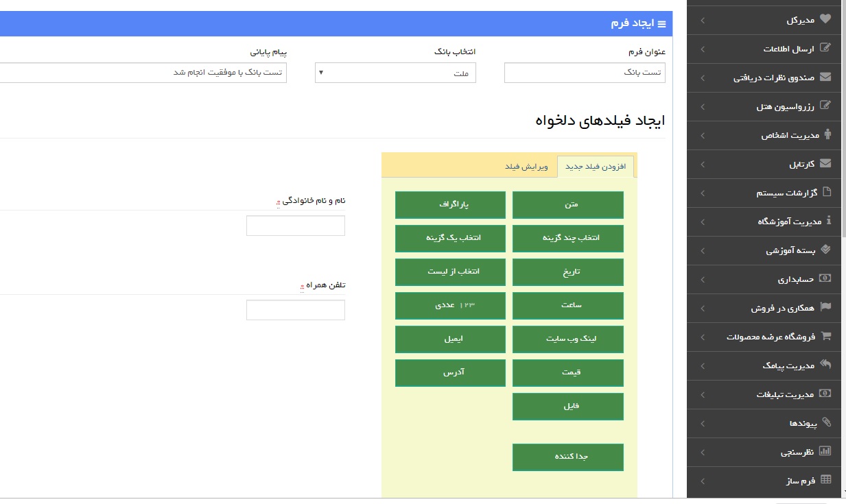This screenshot has height=504, width=846.
Task: Click the reply arrow icon beside مدیریت پیامک
Action: (825, 365)
